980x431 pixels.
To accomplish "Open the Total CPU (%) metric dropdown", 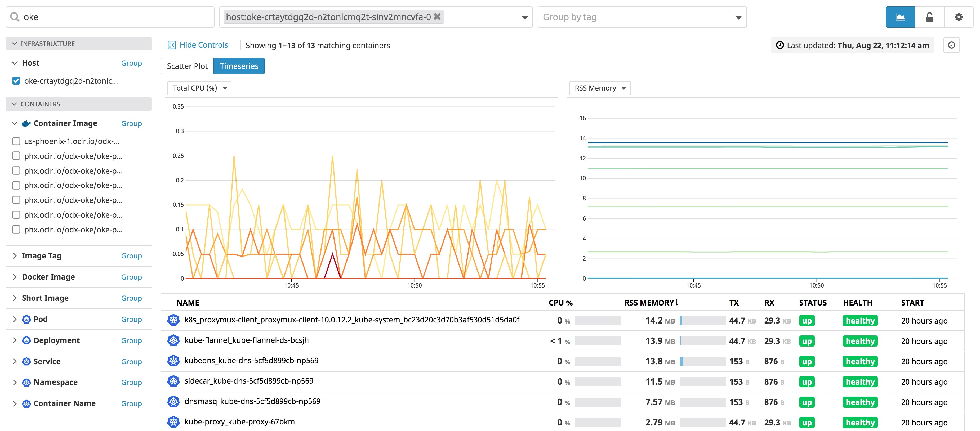I will [199, 88].
